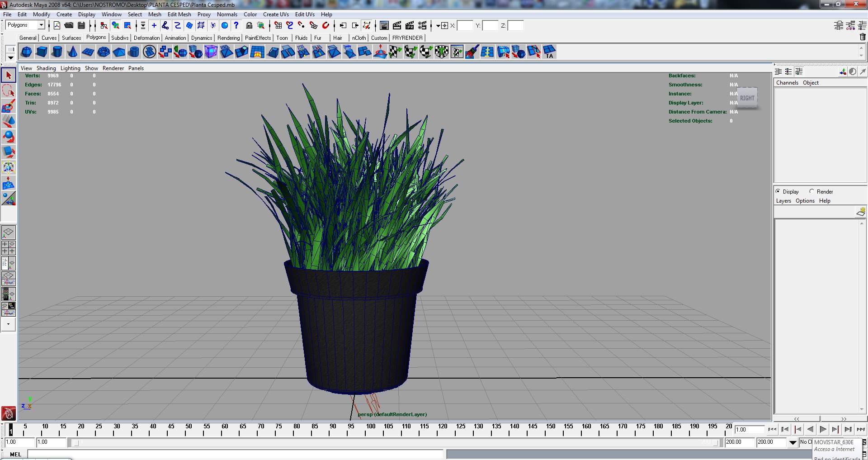868x460 pixels.
Task: Create a polygon pyramid from the shelf
Action: tap(119, 52)
